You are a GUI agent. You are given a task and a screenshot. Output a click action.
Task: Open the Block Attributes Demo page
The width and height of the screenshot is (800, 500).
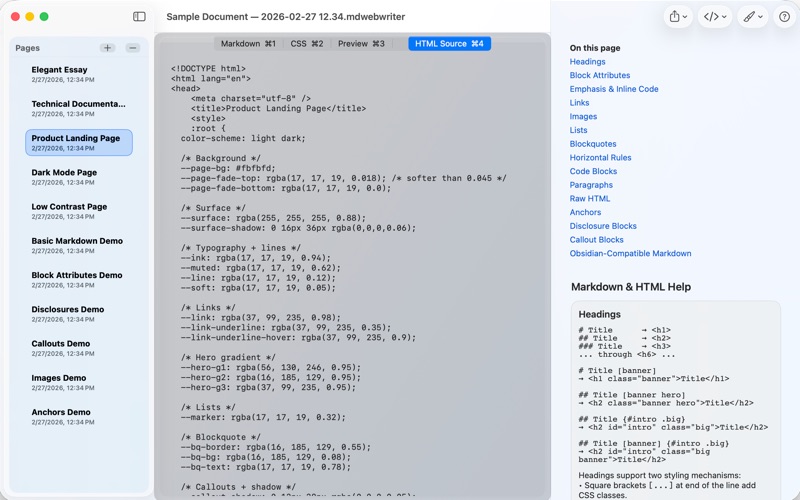tap(79, 279)
